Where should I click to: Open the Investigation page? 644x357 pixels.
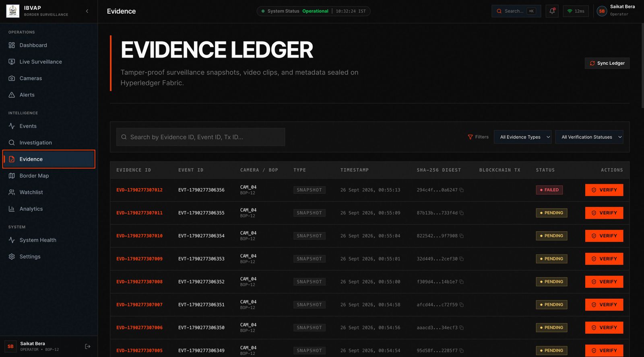49,143
